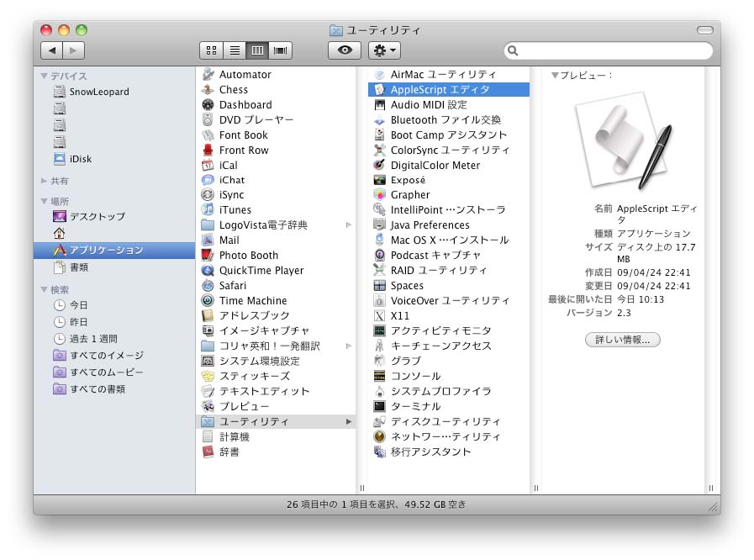The image size is (754, 560).
Task: Click the Font Book icon
Action: coord(208,135)
